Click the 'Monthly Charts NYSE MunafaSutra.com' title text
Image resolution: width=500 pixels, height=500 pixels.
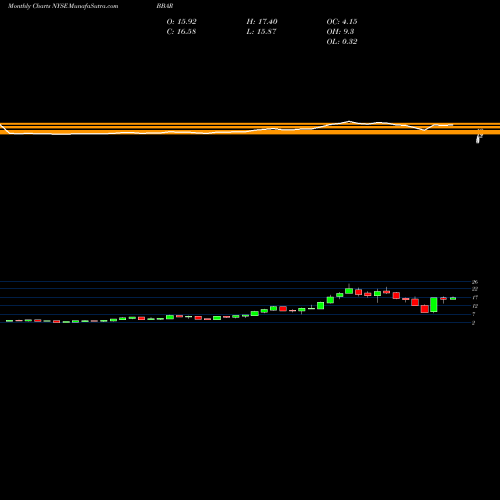pyautogui.click(x=63, y=6)
